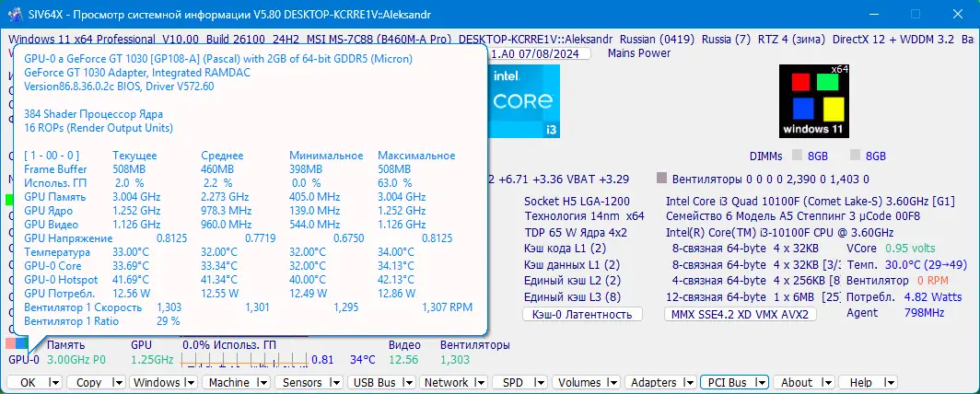Click the 34°C GPU temperature value
Viewport: 980px width, 394px height.
click(x=363, y=360)
